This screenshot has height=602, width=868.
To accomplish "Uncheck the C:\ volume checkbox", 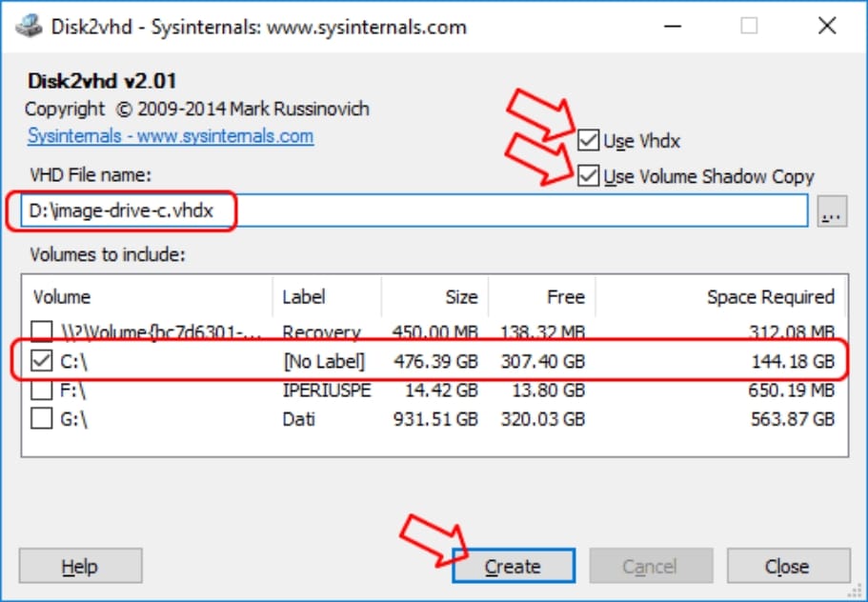I will pos(43,362).
